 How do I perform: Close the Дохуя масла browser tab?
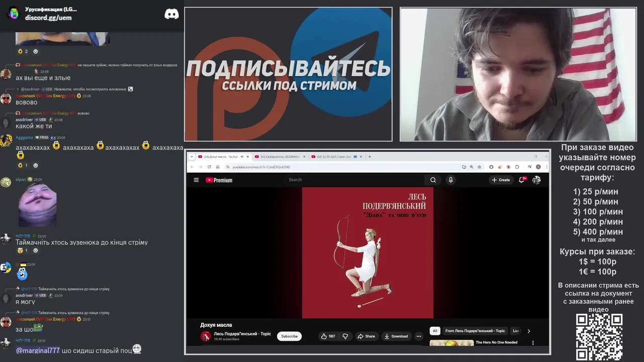pyautogui.click(x=248, y=156)
